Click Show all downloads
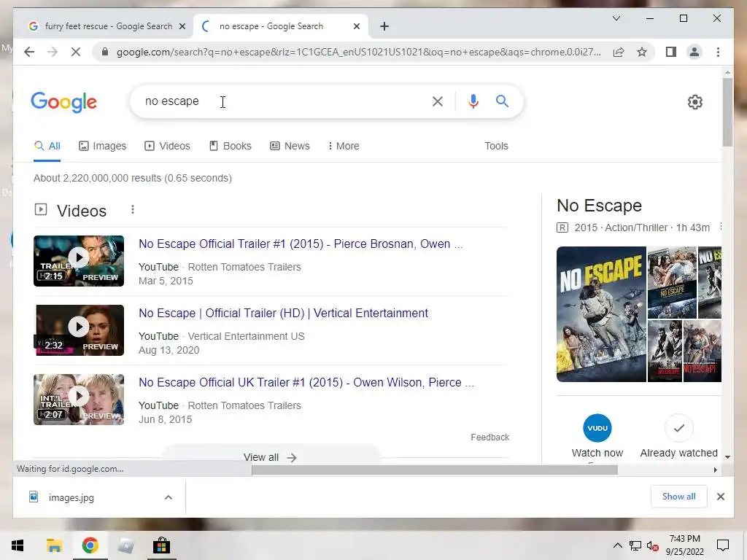Image resolution: width=747 pixels, height=560 pixels. (x=678, y=497)
